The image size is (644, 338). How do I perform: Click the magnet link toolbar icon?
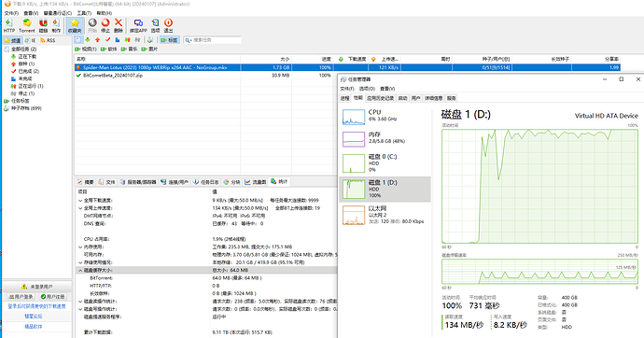pos(43,25)
